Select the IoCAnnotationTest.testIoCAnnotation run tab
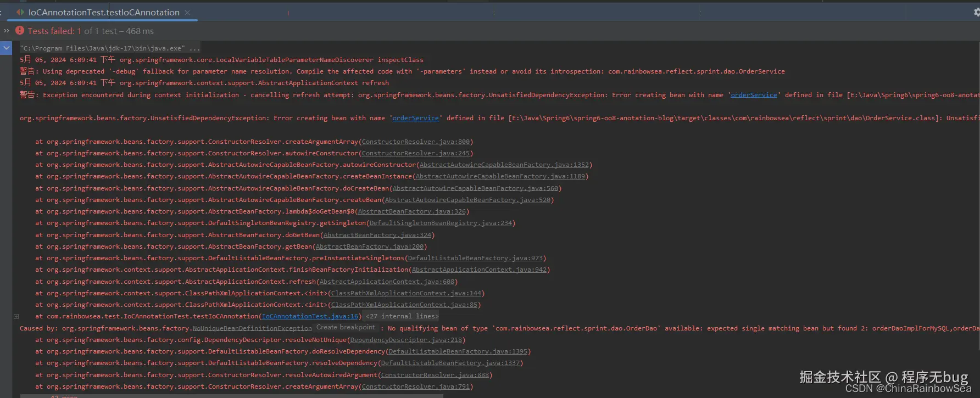This screenshot has height=398, width=980. pos(103,12)
